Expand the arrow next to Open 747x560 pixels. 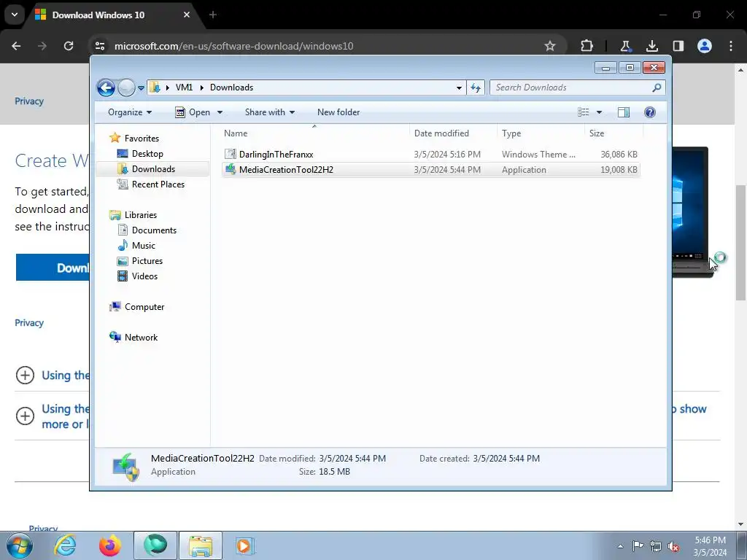point(220,112)
